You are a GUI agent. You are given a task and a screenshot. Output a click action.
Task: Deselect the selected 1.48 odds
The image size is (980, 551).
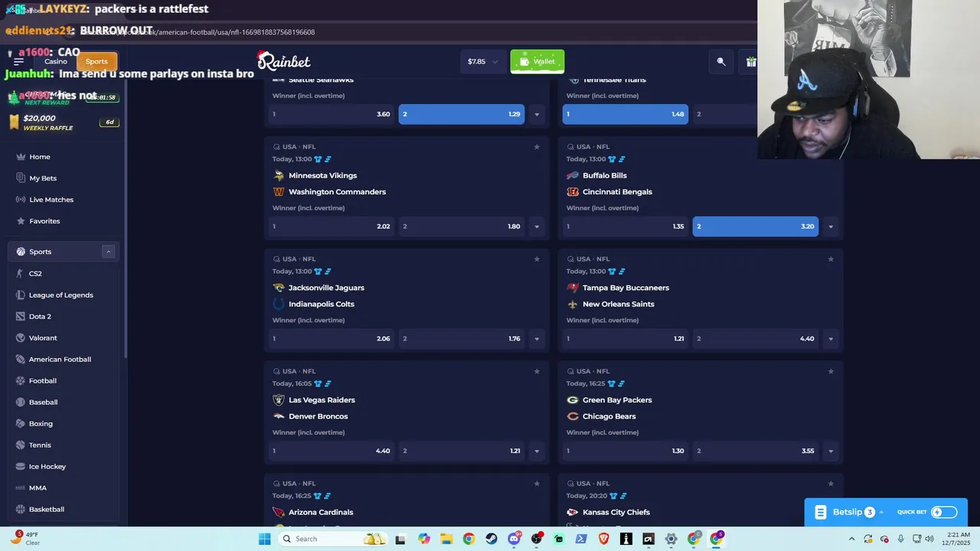point(625,114)
